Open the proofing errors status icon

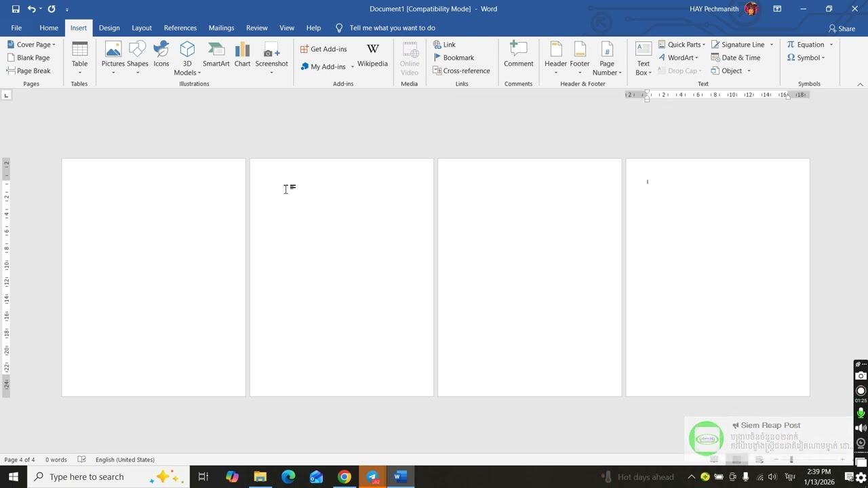point(82,460)
